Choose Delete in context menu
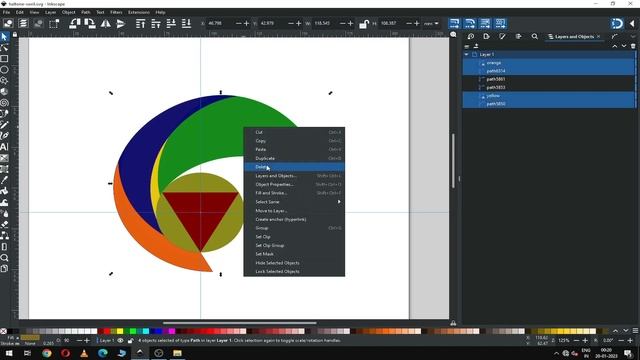The height and width of the screenshot is (360, 640). click(294, 167)
